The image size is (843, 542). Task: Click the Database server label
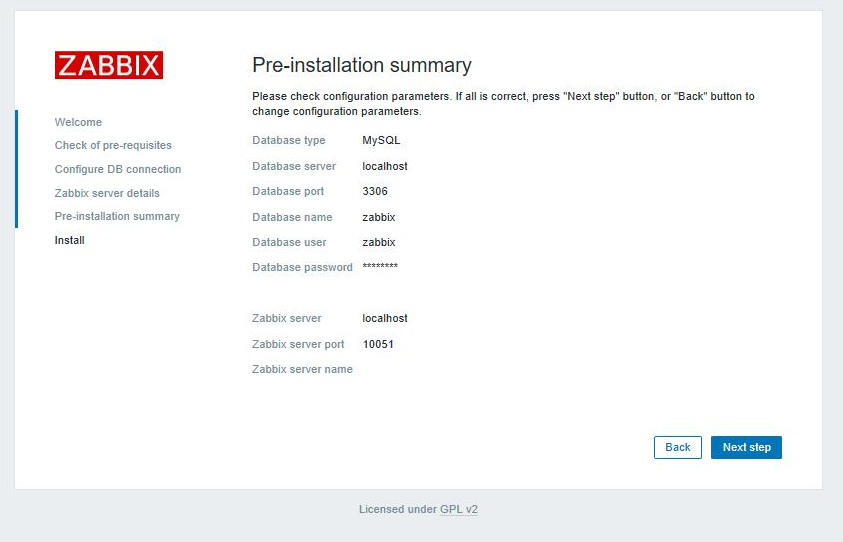tap(294, 166)
